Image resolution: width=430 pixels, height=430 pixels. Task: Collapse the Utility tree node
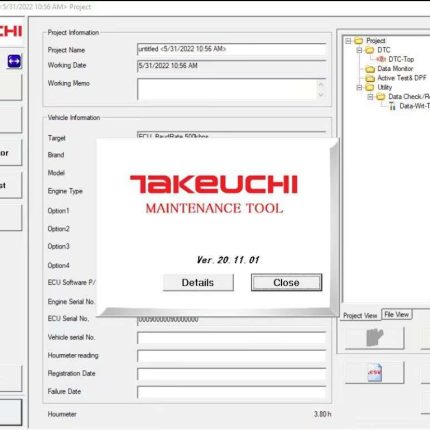click(359, 88)
